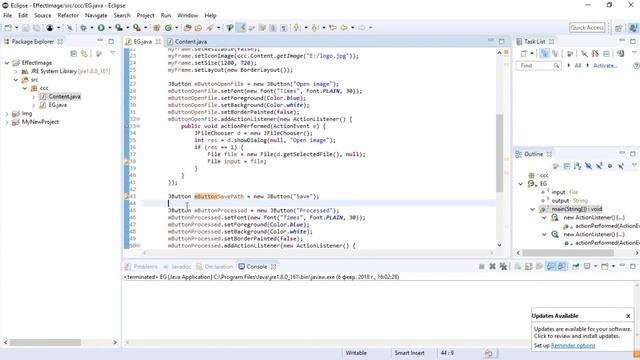Click Terminate stop icon in Console
The height and width of the screenshot is (360, 640).
pos(482,267)
